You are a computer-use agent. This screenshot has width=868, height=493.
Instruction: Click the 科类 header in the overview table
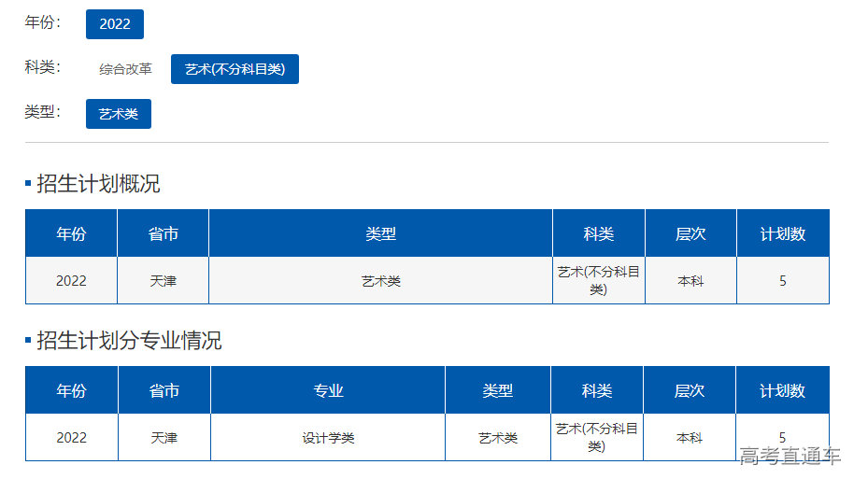(598, 233)
